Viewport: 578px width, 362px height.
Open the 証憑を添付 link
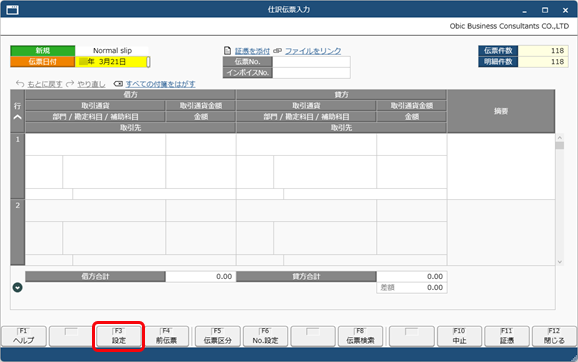click(253, 51)
